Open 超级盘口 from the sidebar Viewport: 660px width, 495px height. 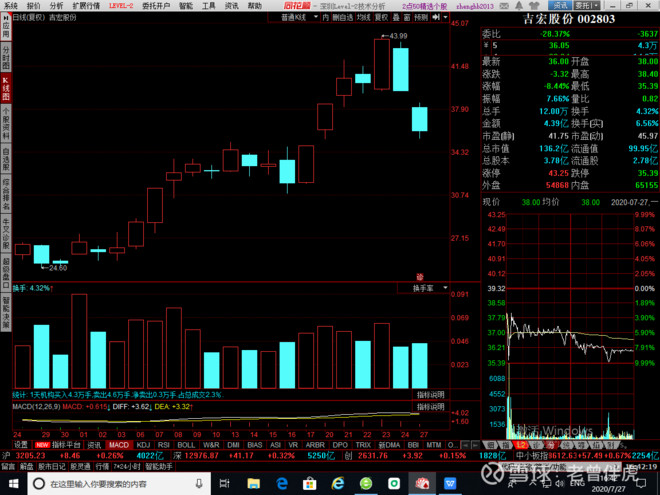pos(6,272)
